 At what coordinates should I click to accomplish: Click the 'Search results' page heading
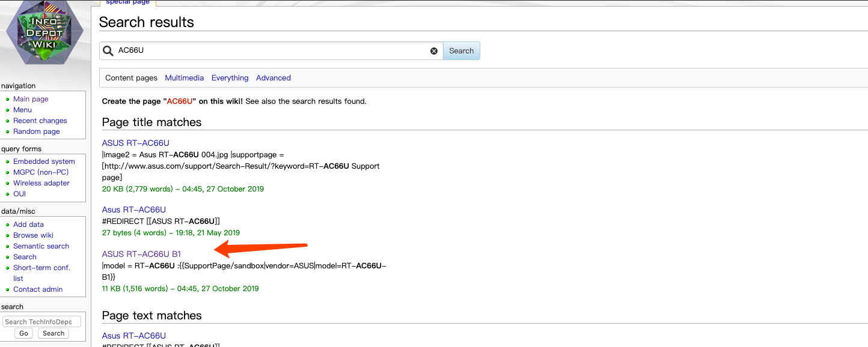(147, 22)
